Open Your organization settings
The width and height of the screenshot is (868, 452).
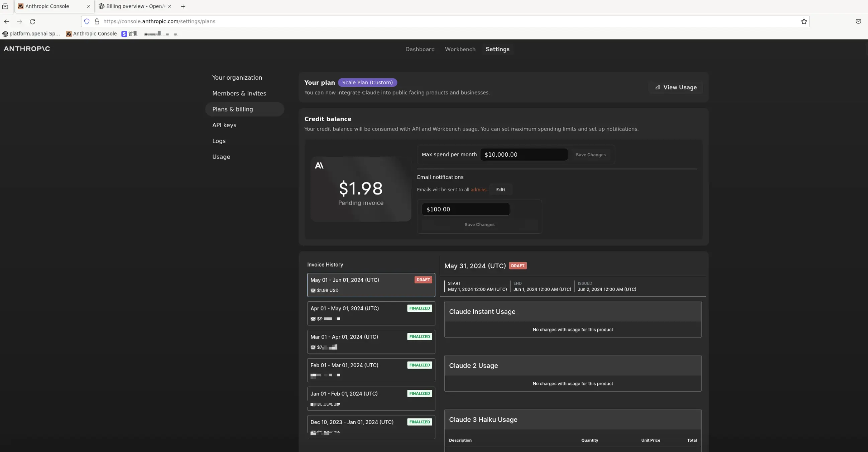[x=237, y=78]
